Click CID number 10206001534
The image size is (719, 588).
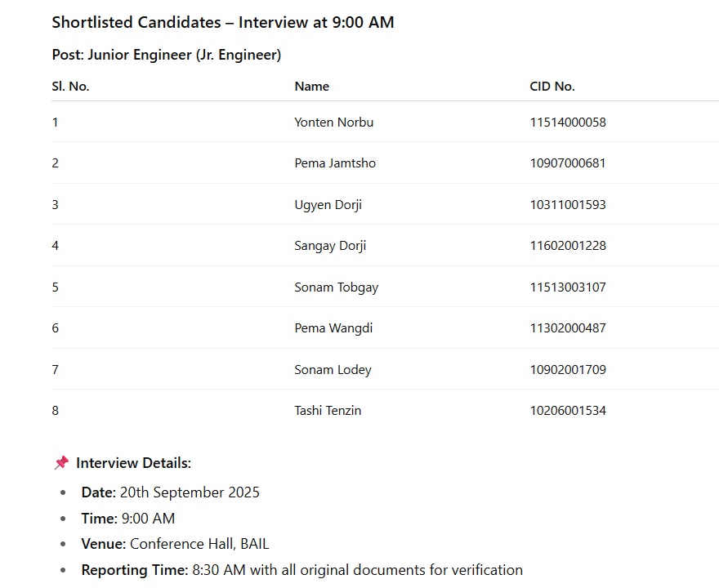[568, 411]
